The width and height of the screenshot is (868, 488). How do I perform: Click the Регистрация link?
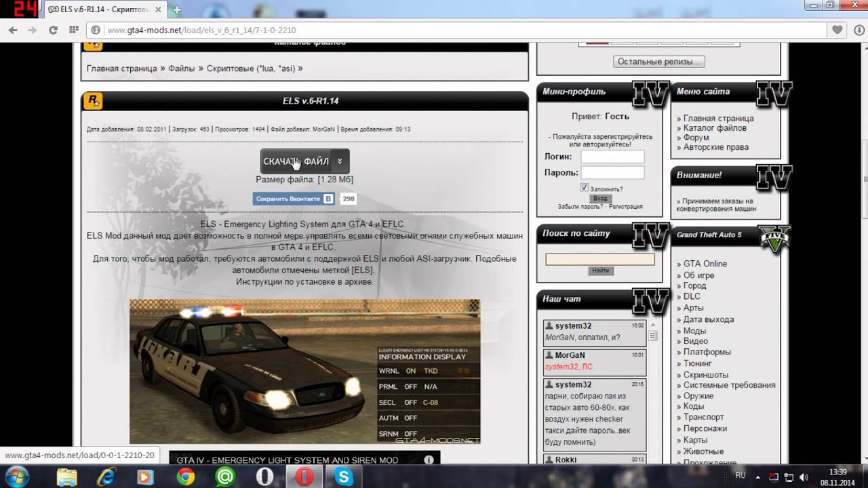pyautogui.click(x=625, y=206)
